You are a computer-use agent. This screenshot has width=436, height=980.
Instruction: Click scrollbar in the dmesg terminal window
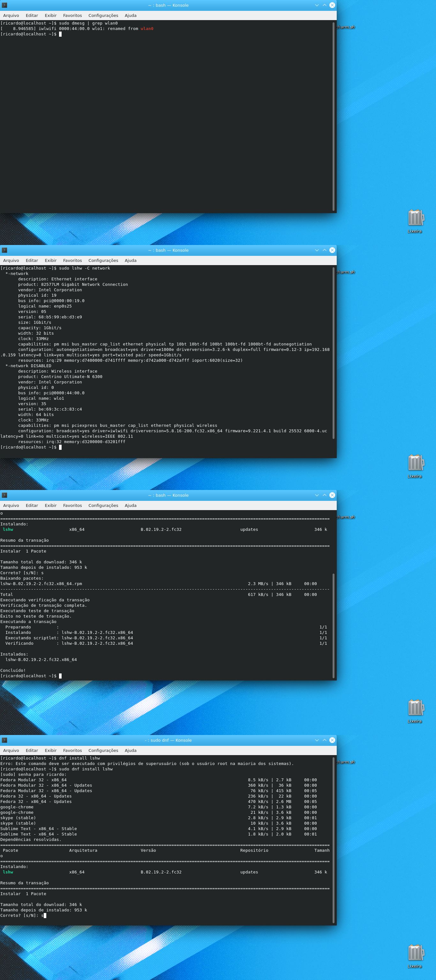pyautogui.click(x=334, y=114)
